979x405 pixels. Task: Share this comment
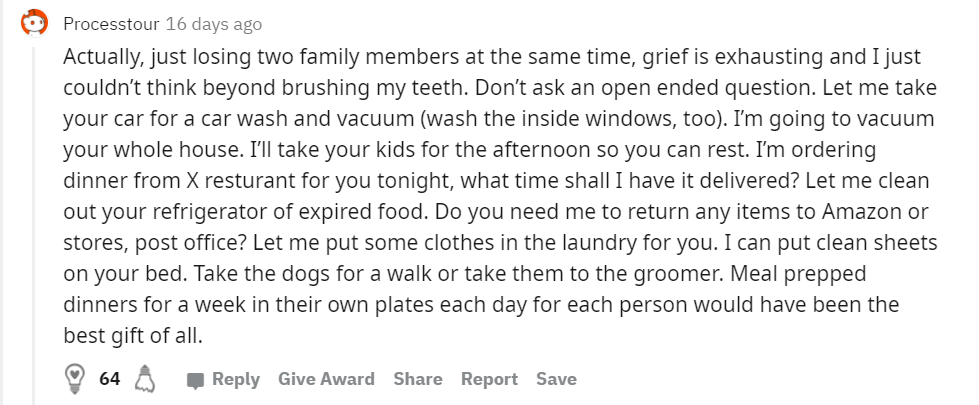[418, 379]
